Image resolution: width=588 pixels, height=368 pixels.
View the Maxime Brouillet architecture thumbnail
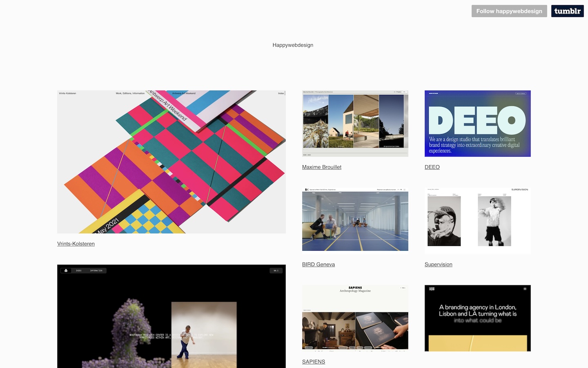[355, 123]
